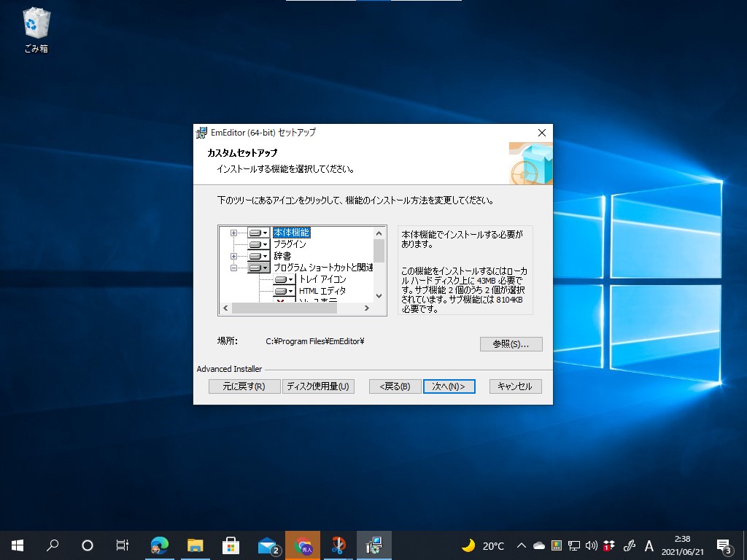This screenshot has width=747, height=560.
Task: Click the EmEditor setup icon in the title bar
Action: (200, 133)
